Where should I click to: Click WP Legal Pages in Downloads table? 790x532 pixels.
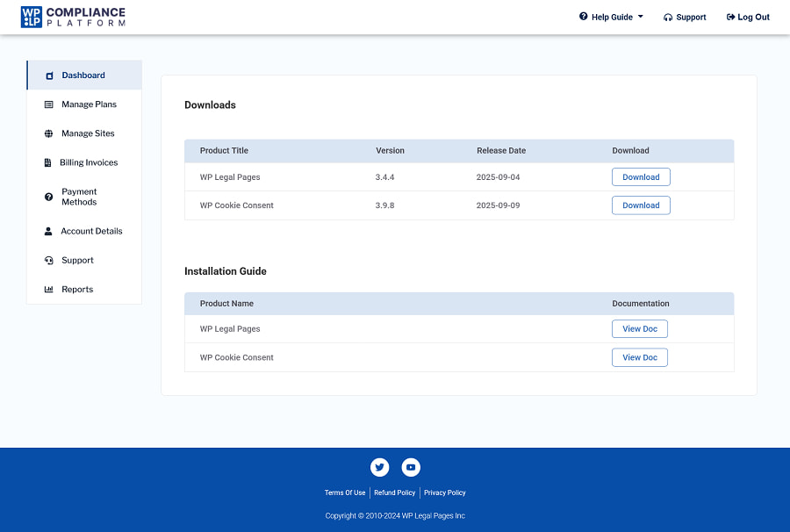(x=230, y=177)
